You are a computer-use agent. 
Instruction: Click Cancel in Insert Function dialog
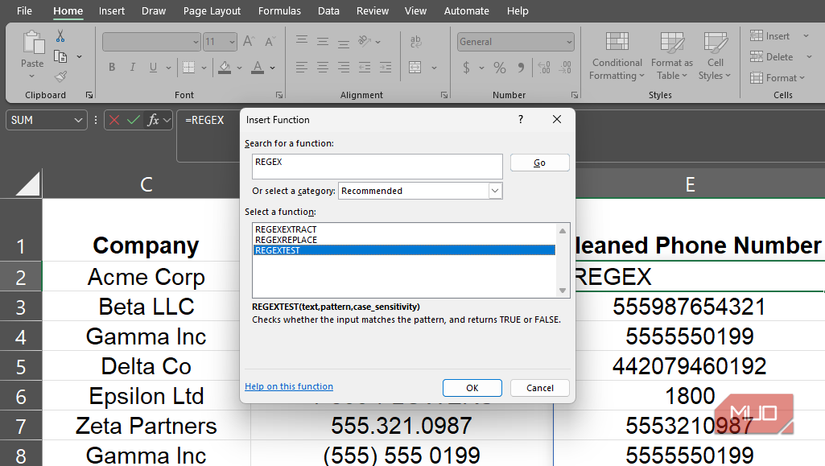pos(539,388)
